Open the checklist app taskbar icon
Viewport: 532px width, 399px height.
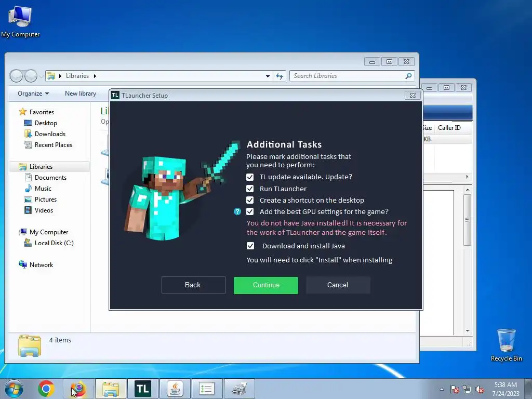coord(207,389)
